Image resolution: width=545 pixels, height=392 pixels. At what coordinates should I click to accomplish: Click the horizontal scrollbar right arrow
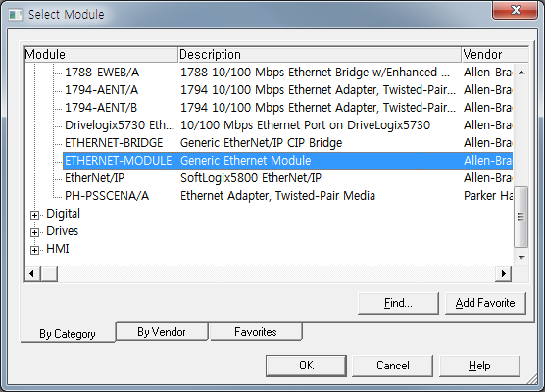(x=503, y=273)
